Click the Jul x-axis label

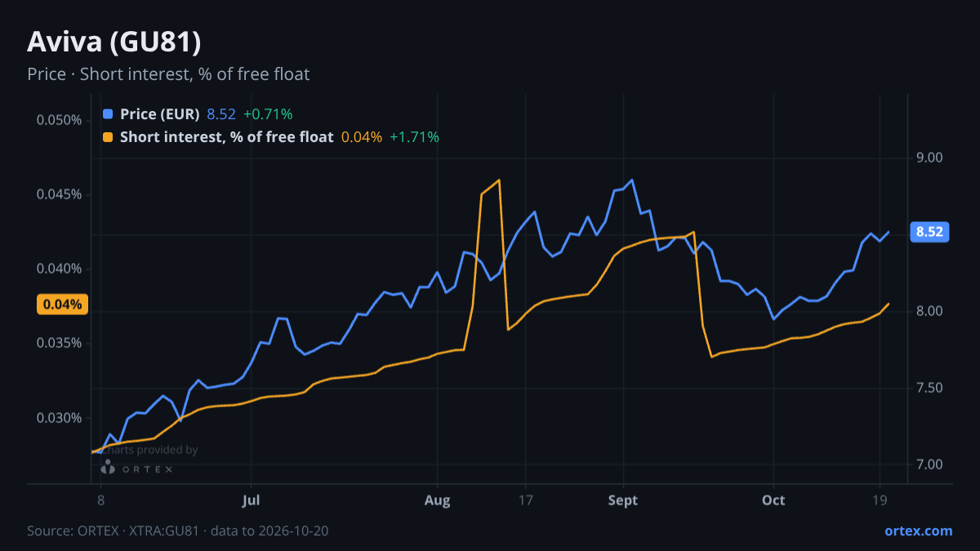(x=251, y=500)
